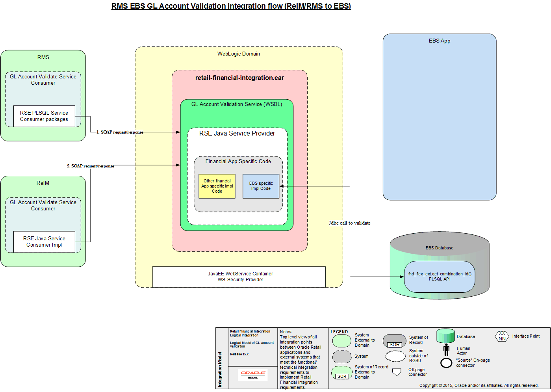Select the EBS specific Impl Code box
The width and height of the screenshot is (551, 392).
pyautogui.click(x=261, y=186)
